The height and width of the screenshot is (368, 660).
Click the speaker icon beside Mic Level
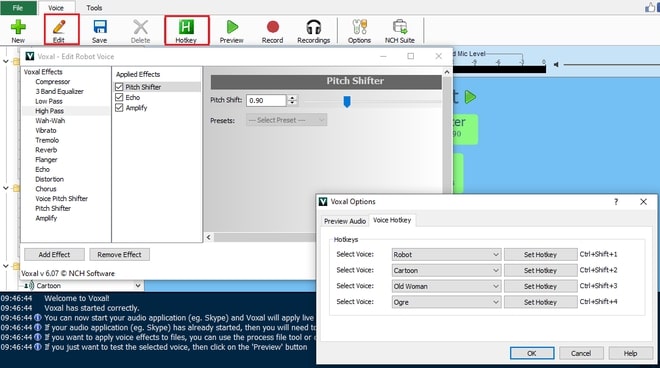coord(556,64)
